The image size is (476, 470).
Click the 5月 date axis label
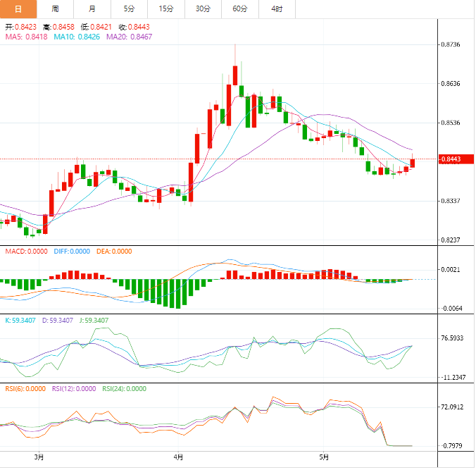(x=324, y=457)
